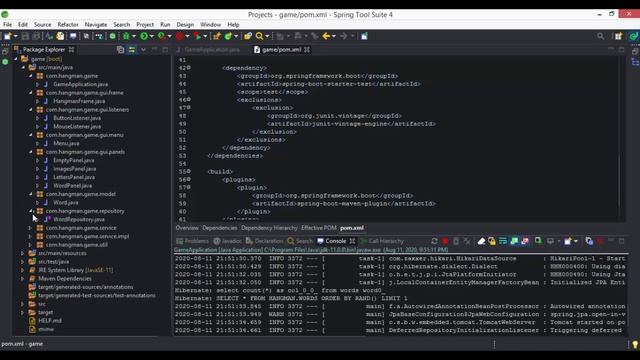Image resolution: width=640 pixels, height=360 pixels.
Task: Open the Project menu
Action: 145,24
